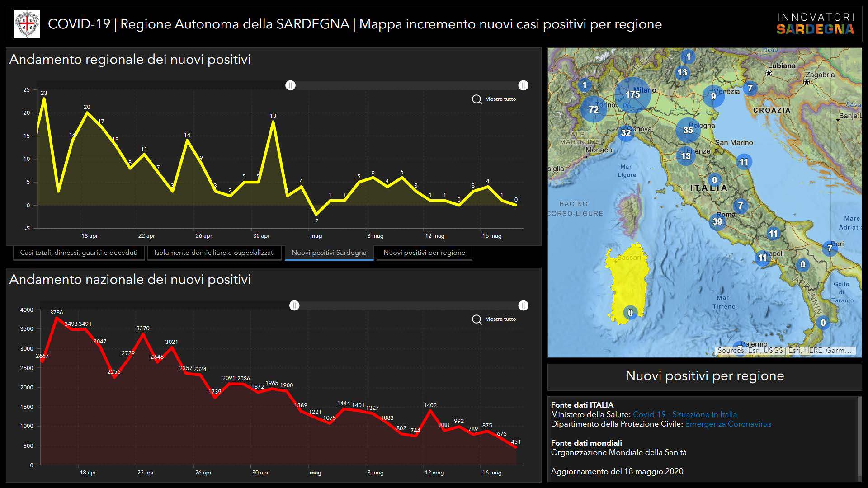Screen dimensions: 868x488
Task: Click the info panel vertical scrollbar
Action: coord(859,436)
